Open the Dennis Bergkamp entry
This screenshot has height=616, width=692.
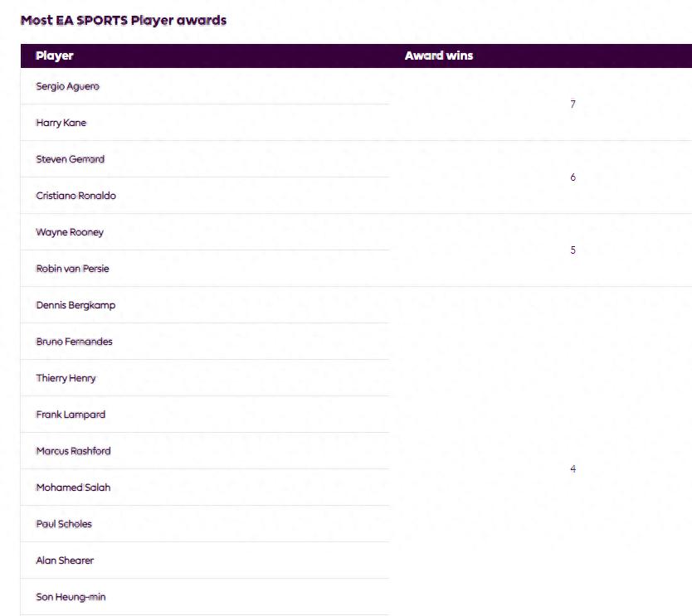pos(76,305)
